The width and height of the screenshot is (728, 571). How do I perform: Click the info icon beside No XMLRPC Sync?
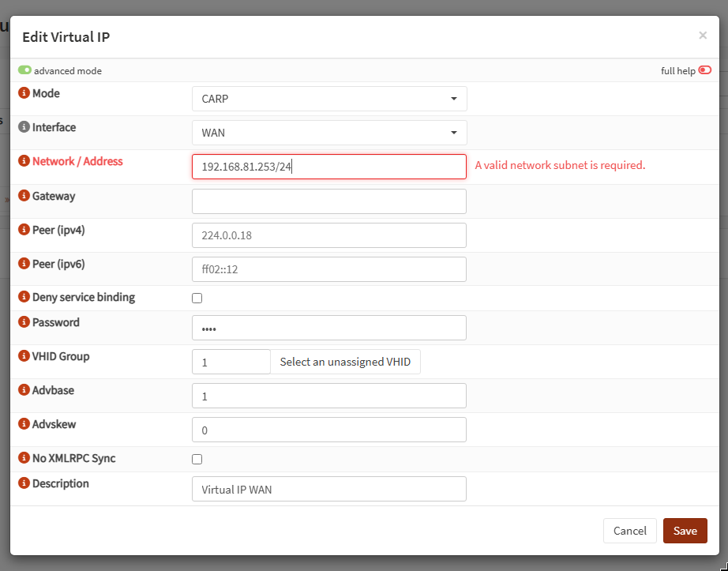[24, 458]
